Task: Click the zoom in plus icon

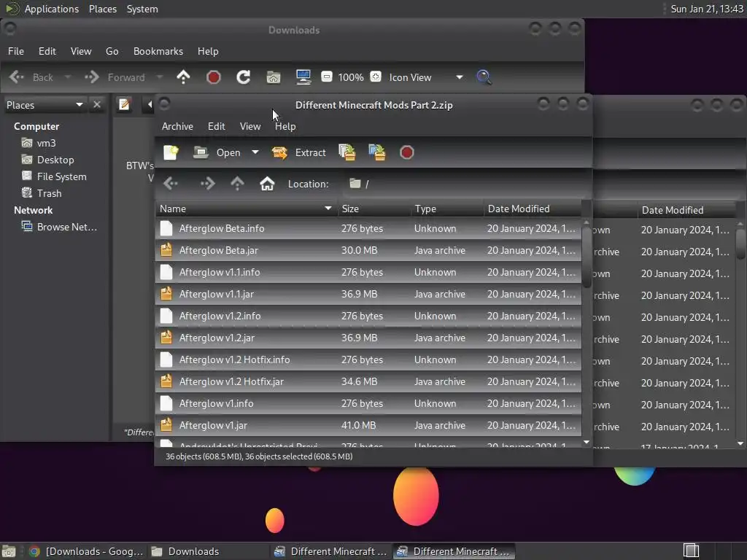Action: [376, 77]
